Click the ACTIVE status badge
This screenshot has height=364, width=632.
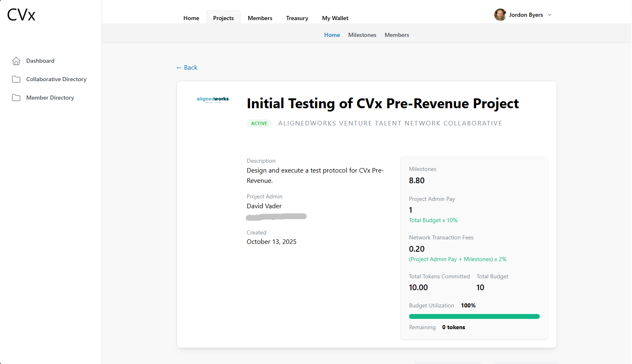click(x=259, y=123)
